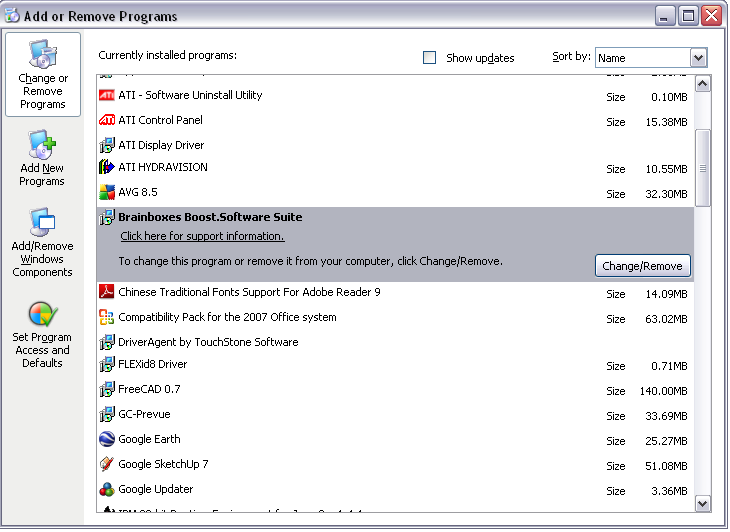730x532 pixels.
Task: Minimize the Add or Remove Programs window
Action: click(664, 16)
